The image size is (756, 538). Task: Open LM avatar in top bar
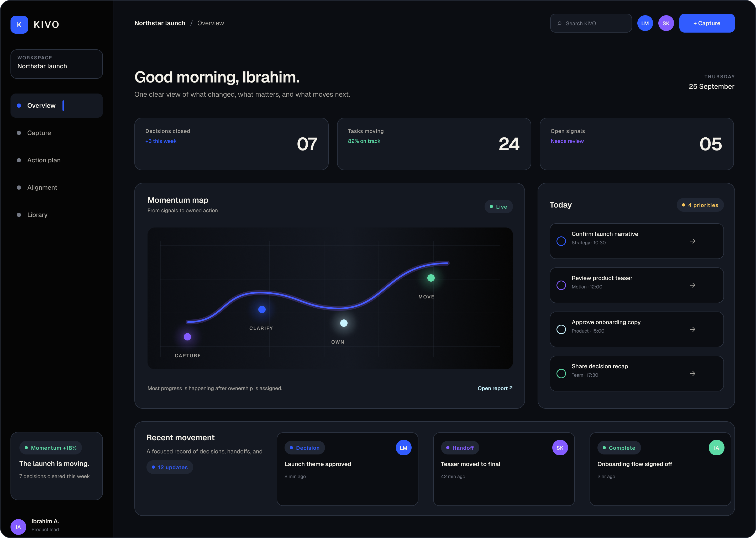click(645, 23)
